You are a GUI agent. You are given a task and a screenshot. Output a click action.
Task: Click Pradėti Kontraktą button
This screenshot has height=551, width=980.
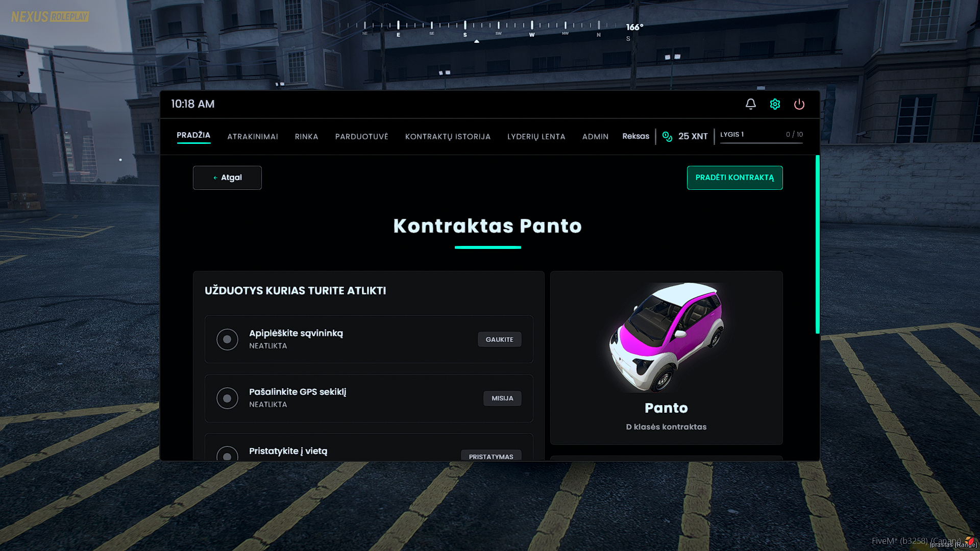point(734,178)
